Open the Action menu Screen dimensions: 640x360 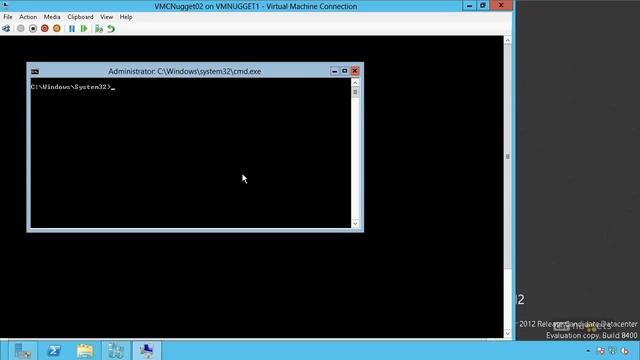point(28,17)
